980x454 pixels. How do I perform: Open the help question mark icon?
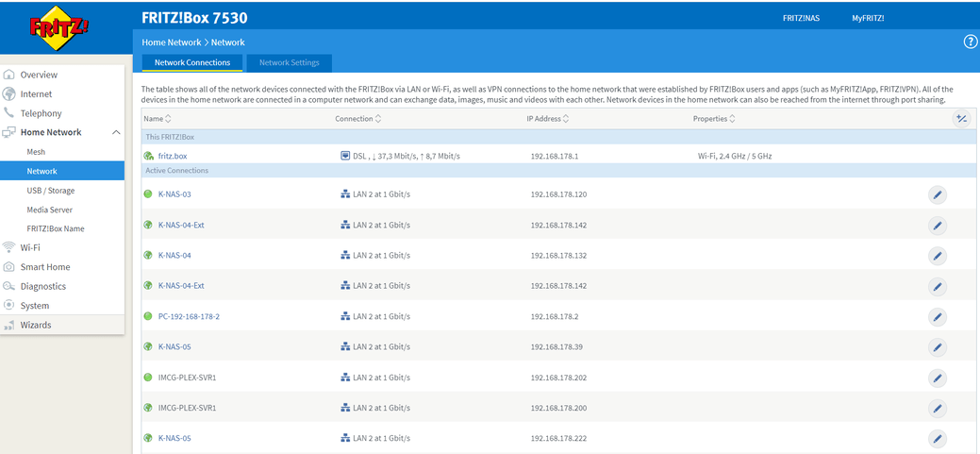tap(970, 42)
